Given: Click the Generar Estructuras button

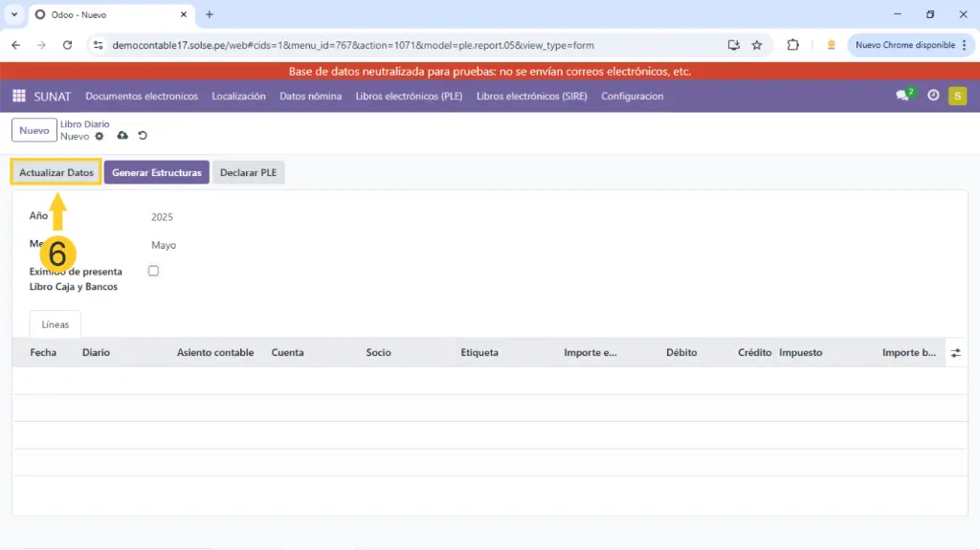Looking at the screenshot, I should (156, 172).
